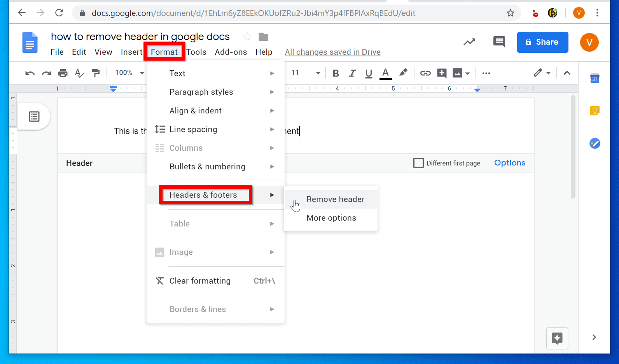619x364 pixels.
Task: Open the Format menu
Action: tap(164, 52)
